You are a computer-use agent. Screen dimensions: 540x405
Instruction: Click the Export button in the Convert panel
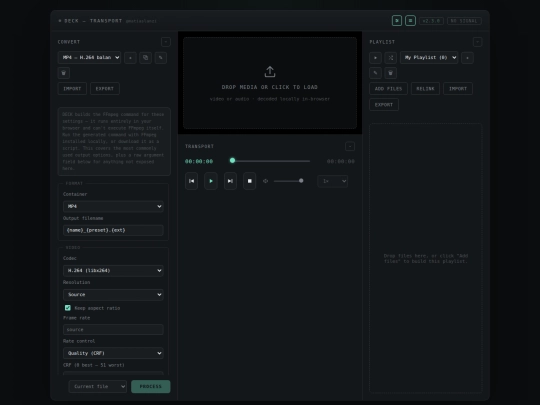click(105, 89)
